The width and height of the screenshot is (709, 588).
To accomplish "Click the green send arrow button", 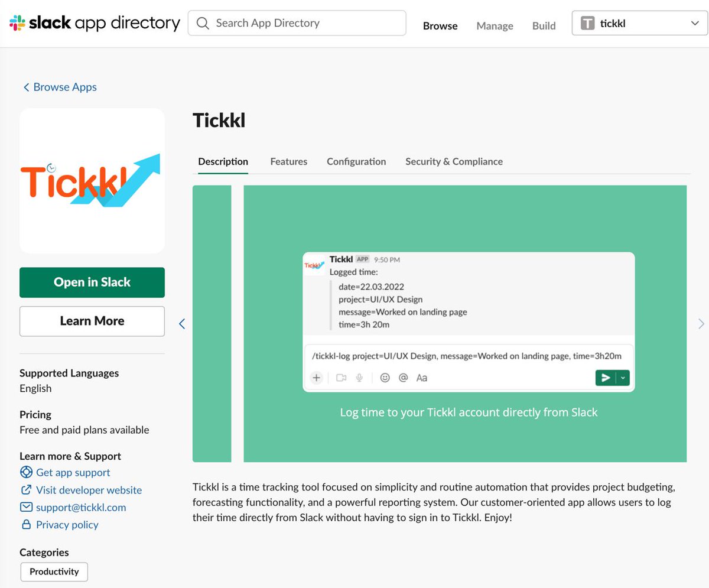I will pos(606,378).
